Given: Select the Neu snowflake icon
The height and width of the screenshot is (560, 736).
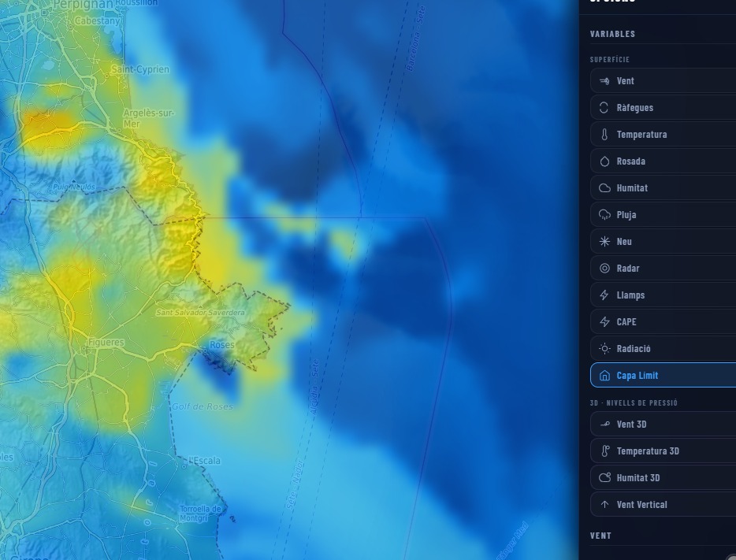Looking at the screenshot, I should pos(604,241).
